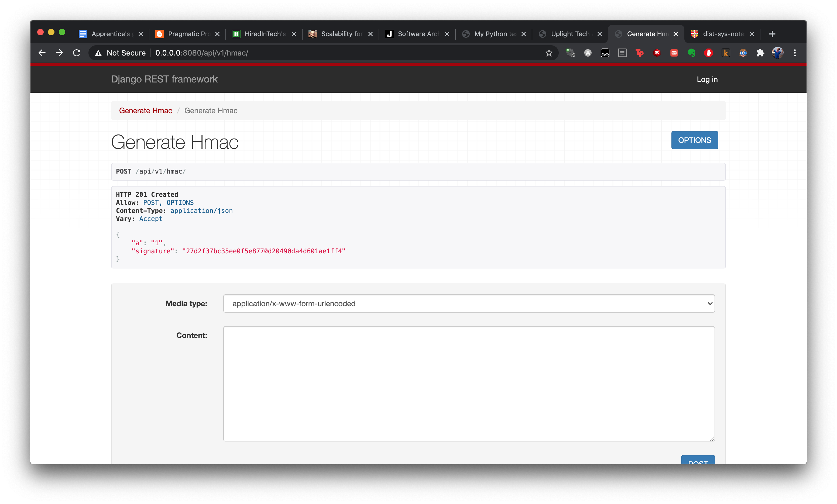837x504 pixels.
Task: Click the user profile avatar
Action: pyautogui.click(x=778, y=53)
